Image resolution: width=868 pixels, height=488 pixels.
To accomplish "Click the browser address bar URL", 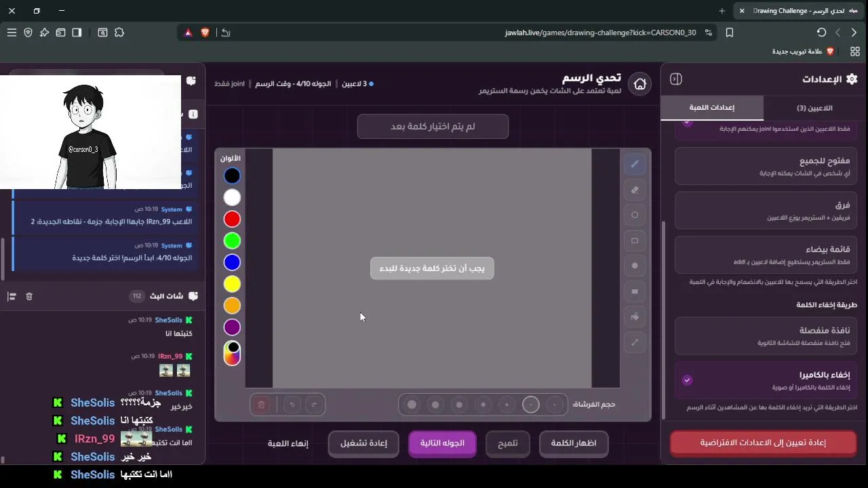I will coord(600,33).
